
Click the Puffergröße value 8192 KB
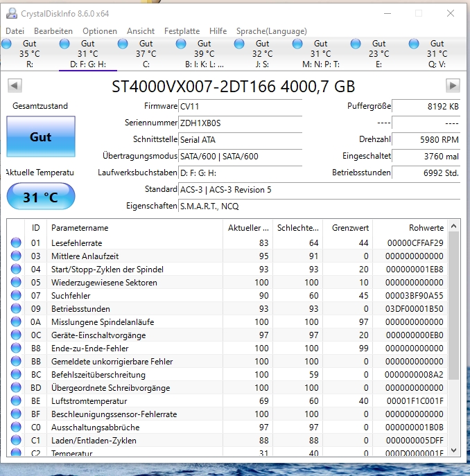(426, 107)
